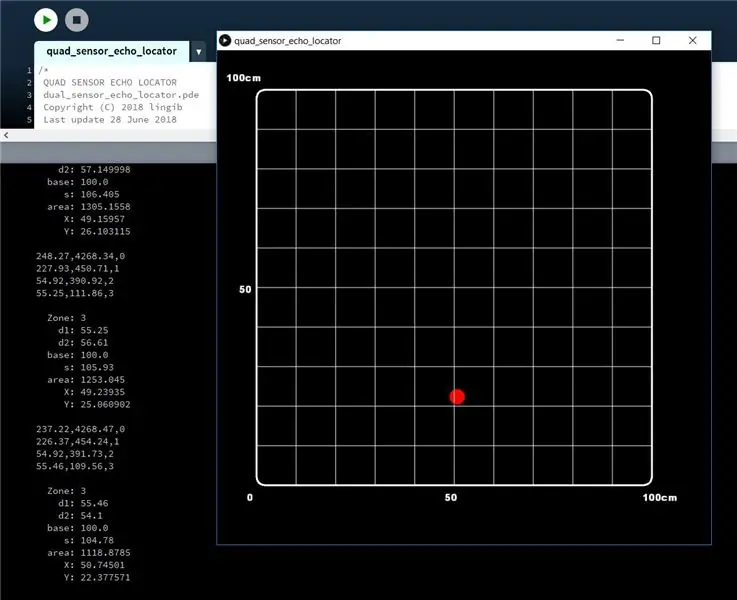Viewport: 737px width, 600px height.
Task: Click console value 'Y: 22.377571'
Action: [x=97, y=577]
